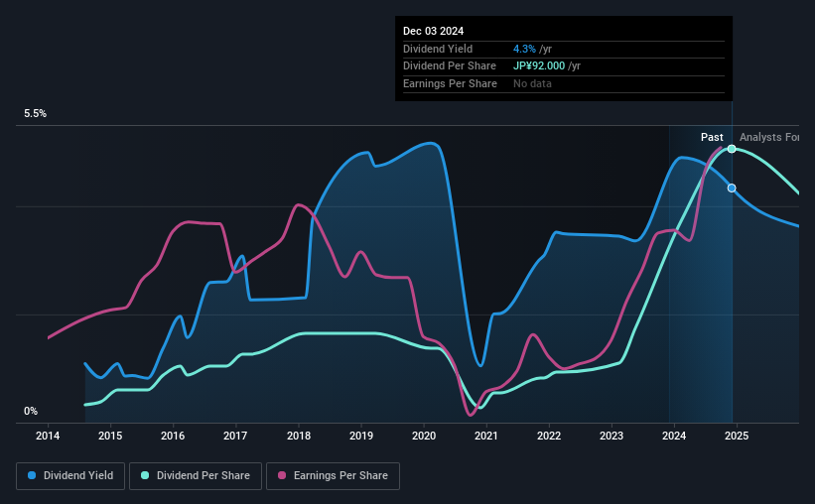Click the blue Dividend Yield data point marker
Image resolution: width=815 pixels, height=504 pixels.
pyautogui.click(x=732, y=188)
